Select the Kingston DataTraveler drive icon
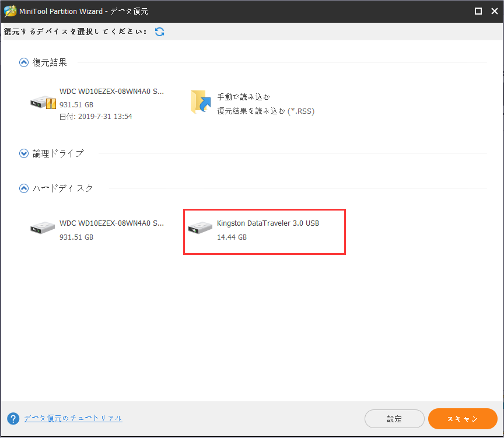The width and height of the screenshot is (504, 438). pos(200,227)
